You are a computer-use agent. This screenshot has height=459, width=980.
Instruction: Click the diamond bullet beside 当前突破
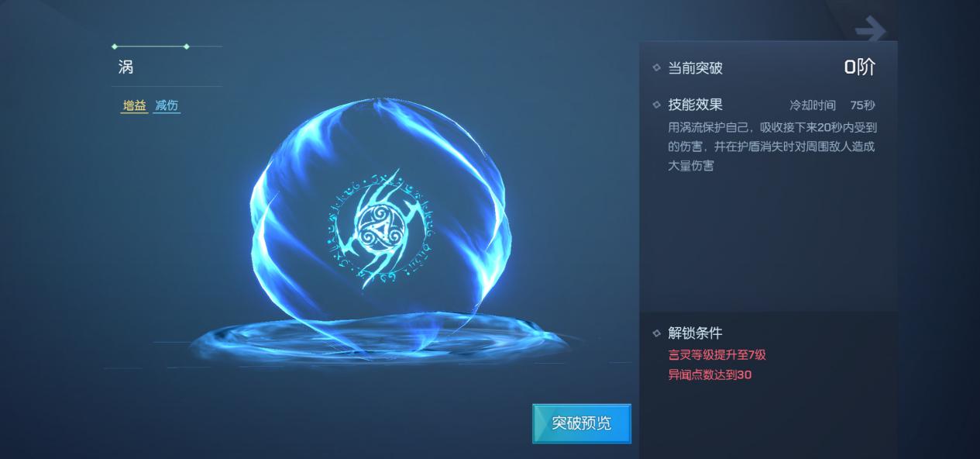click(657, 68)
